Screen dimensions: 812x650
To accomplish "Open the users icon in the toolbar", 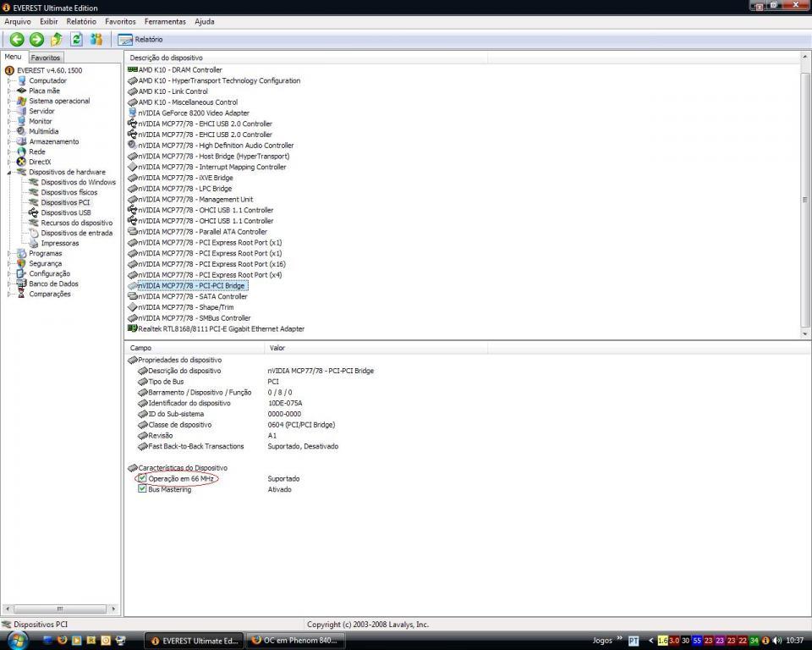I will pos(96,40).
